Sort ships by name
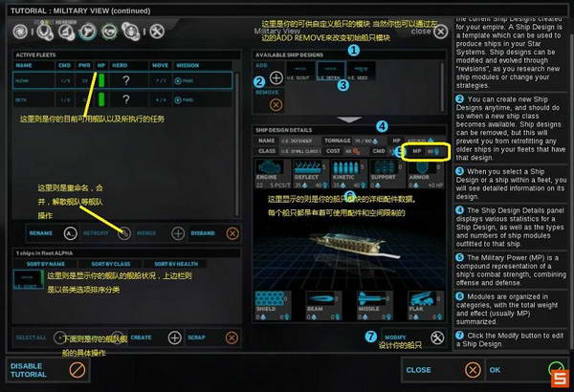This screenshot has height=392, width=574. click(46, 264)
